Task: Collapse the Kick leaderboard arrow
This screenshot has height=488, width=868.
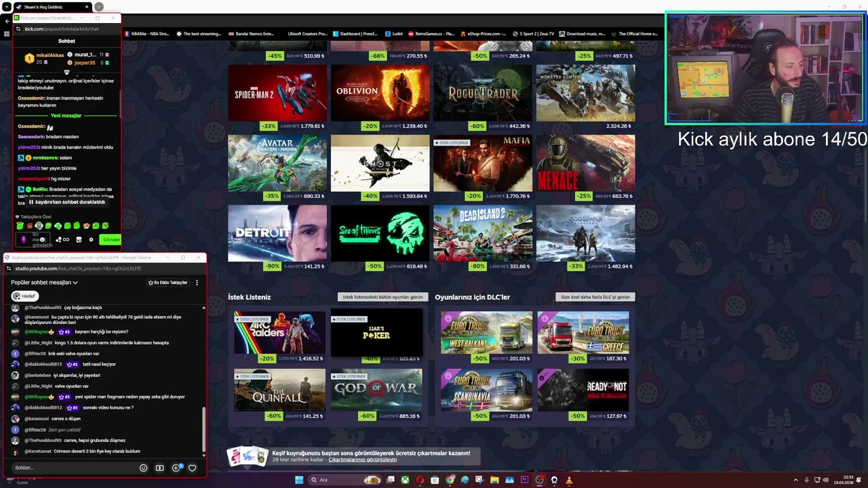Action: (66, 72)
